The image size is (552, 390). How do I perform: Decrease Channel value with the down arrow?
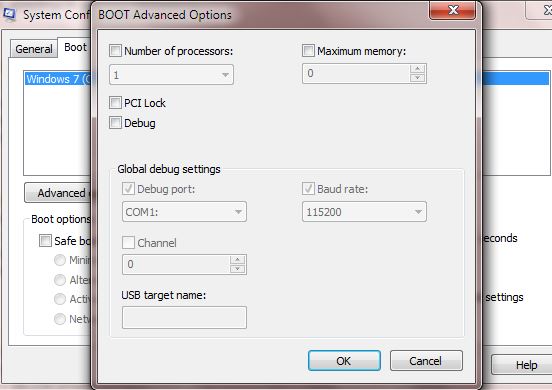coord(237,269)
